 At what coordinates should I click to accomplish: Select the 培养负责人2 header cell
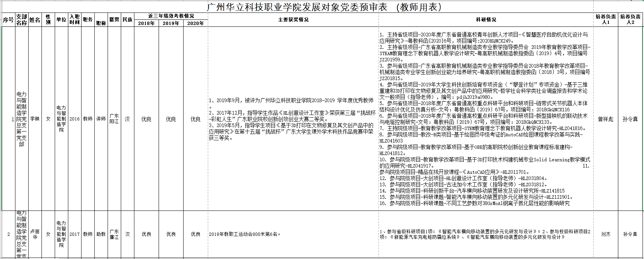pyautogui.click(x=630, y=20)
